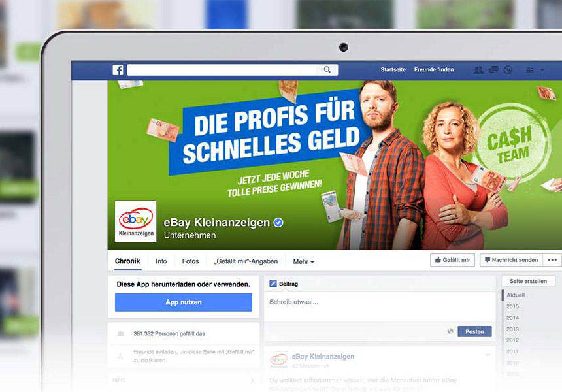The height and width of the screenshot is (392, 562).
Task: Click the Gefällt mir like button
Action: pyautogui.click(x=452, y=260)
